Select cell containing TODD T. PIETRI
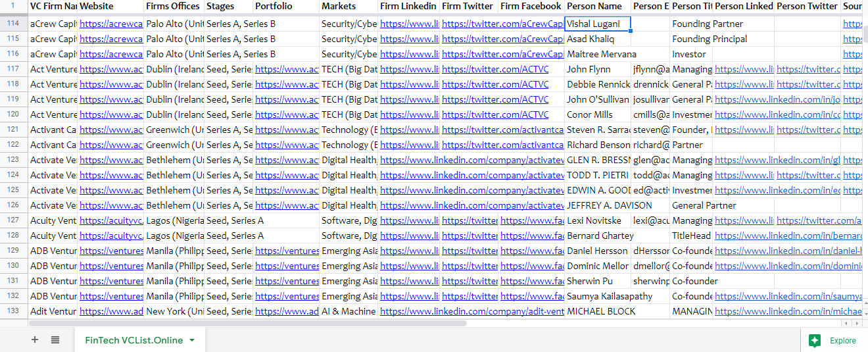The width and height of the screenshot is (868, 352). point(598,175)
